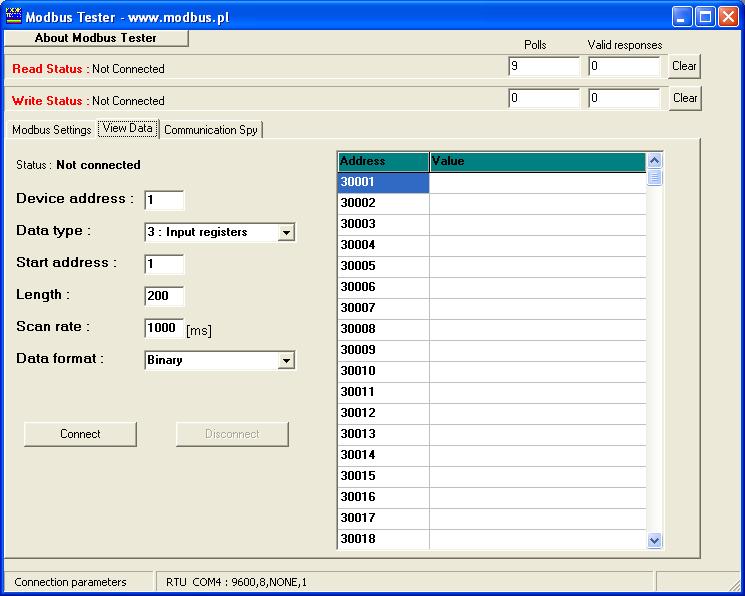Viewport: 745px width, 596px height.
Task: Click the Write Status Valid responses field
Action: click(624, 98)
